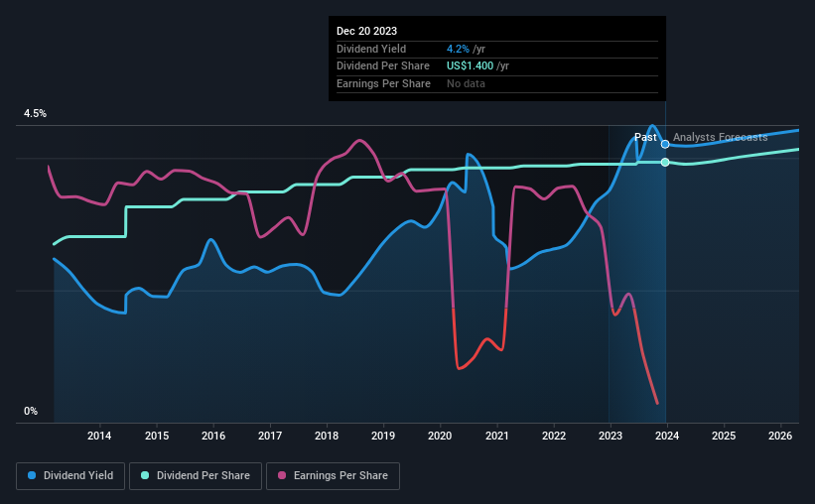Viewport: 815px width, 504px height.
Task: Click the 2021 x-axis label
Action: pyautogui.click(x=497, y=436)
